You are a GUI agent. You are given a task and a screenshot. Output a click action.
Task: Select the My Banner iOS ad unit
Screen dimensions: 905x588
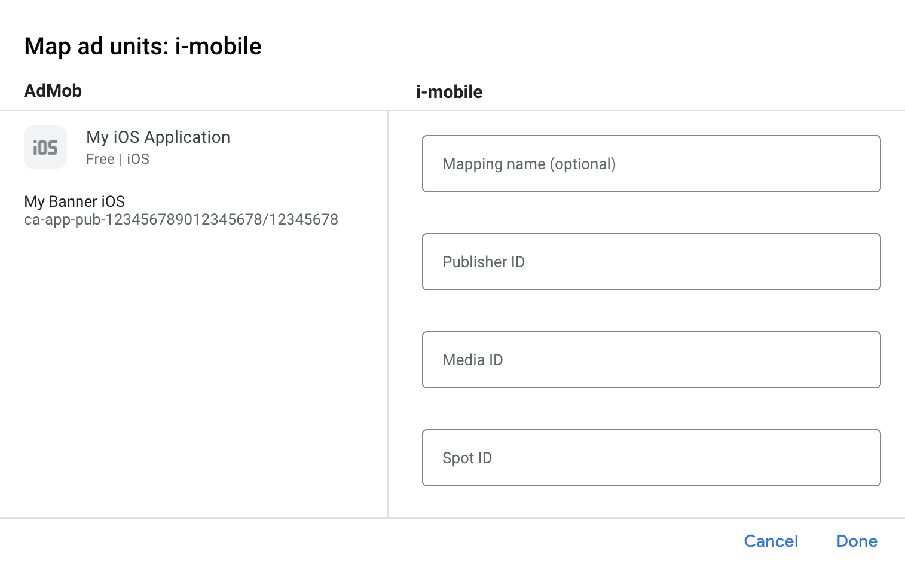pos(75,201)
